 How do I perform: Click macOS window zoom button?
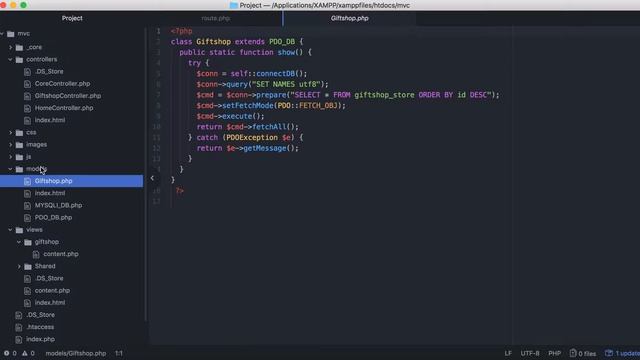click(x=23, y=5)
